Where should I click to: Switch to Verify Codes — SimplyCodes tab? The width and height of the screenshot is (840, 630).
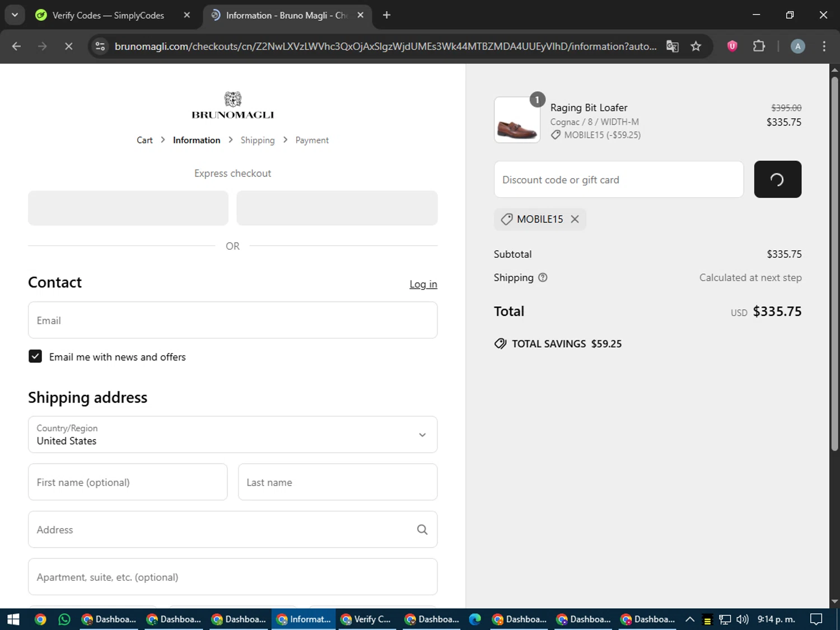click(x=108, y=15)
